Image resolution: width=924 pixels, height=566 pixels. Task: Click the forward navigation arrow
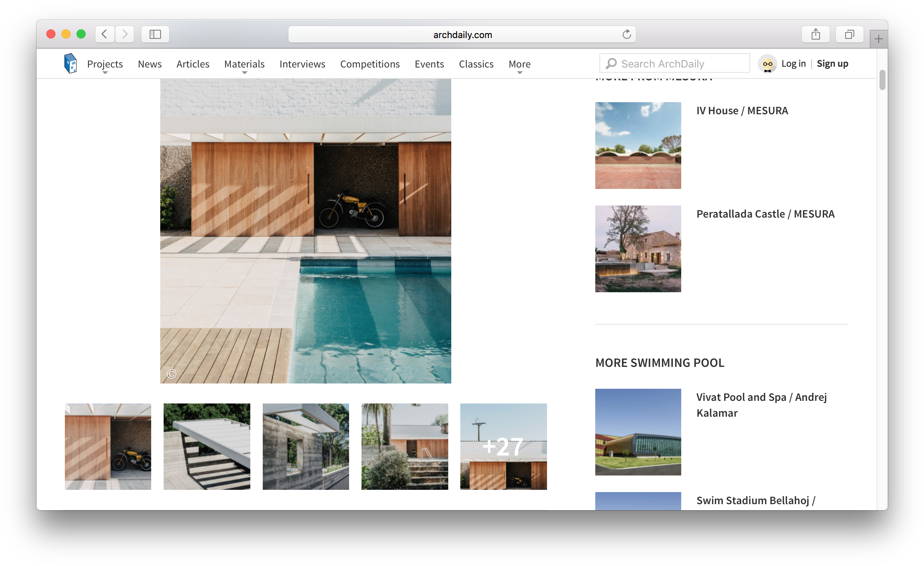pyautogui.click(x=124, y=34)
